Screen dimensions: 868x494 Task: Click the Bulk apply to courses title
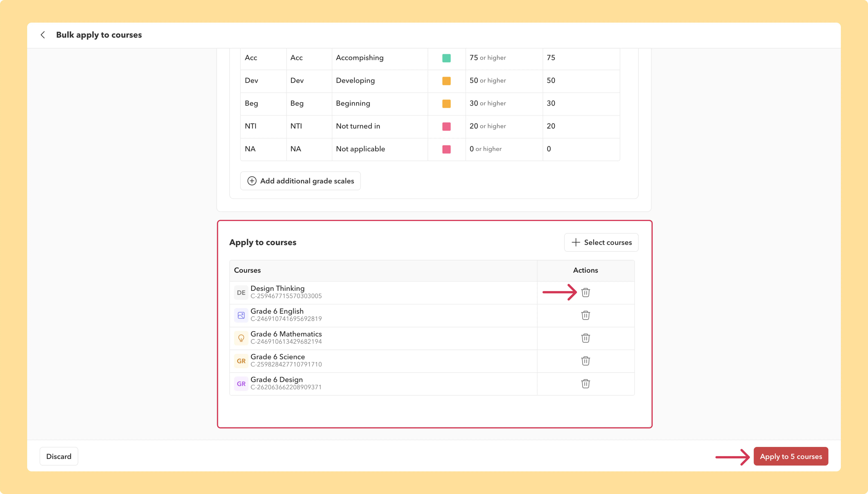point(99,35)
